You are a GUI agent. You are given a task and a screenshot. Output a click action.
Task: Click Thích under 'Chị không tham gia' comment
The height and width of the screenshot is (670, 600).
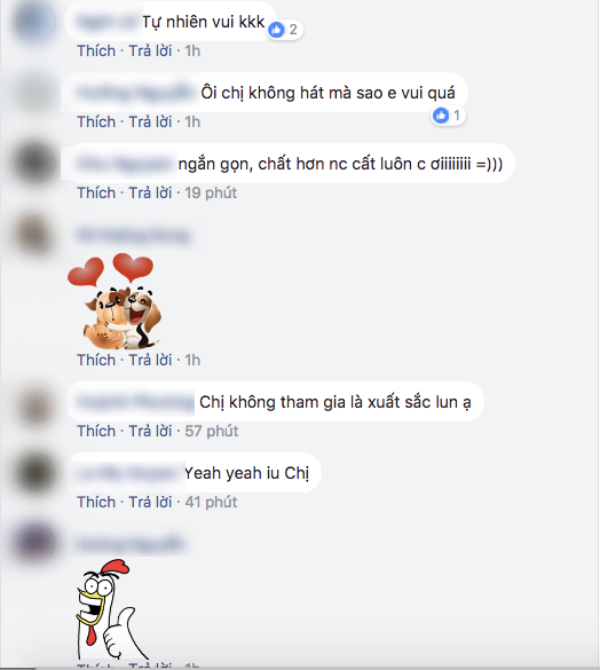[x=96, y=431]
